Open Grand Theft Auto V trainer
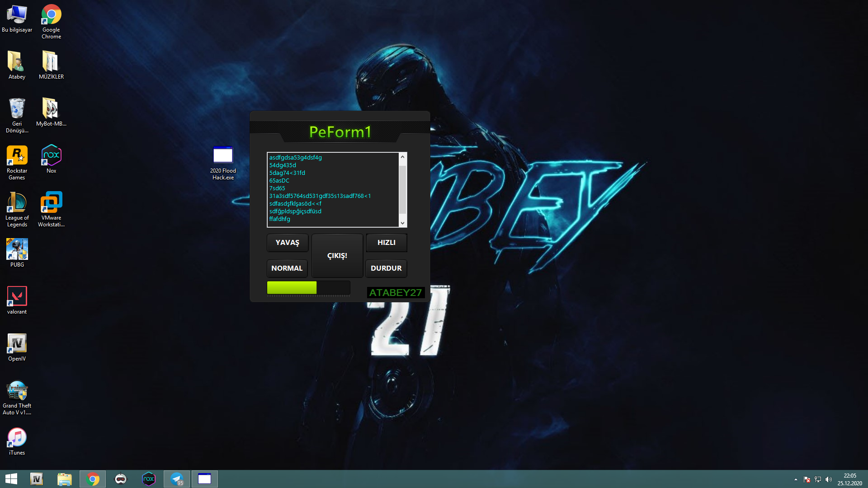This screenshot has height=488, width=868. click(17, 398)
